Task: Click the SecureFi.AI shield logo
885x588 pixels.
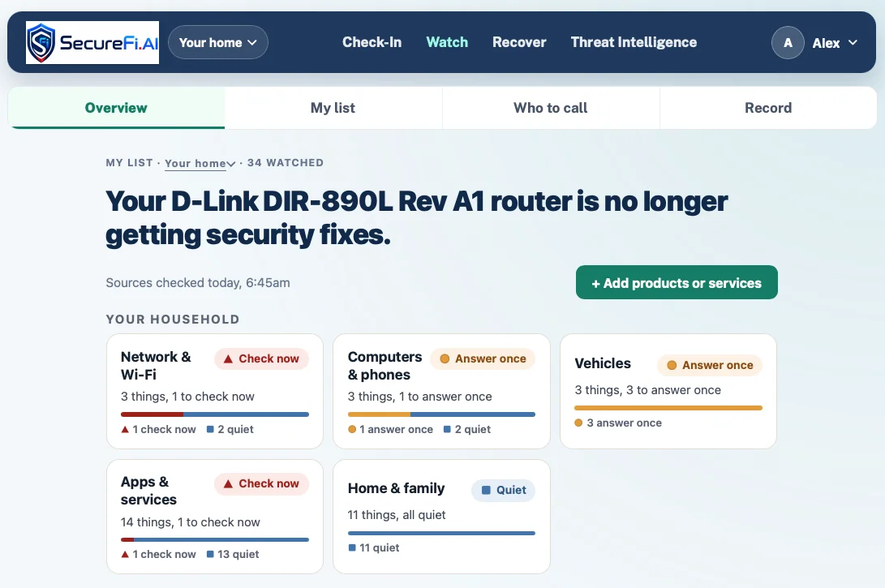Action: click(92, 42)
